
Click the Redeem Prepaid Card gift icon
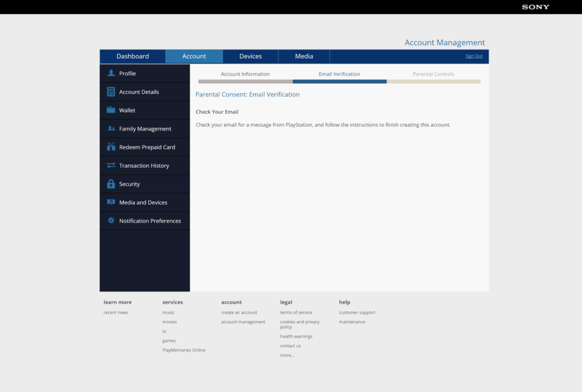click(x=110, y=147)
